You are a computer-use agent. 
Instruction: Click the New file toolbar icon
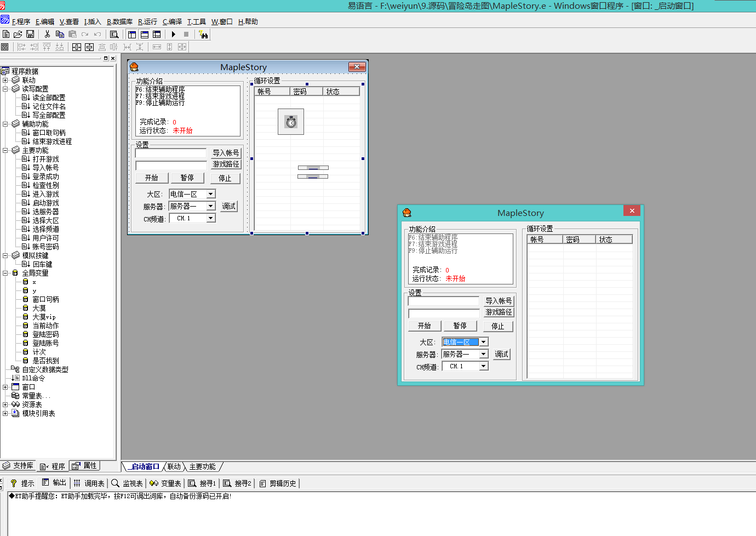[x=6, y=34]
